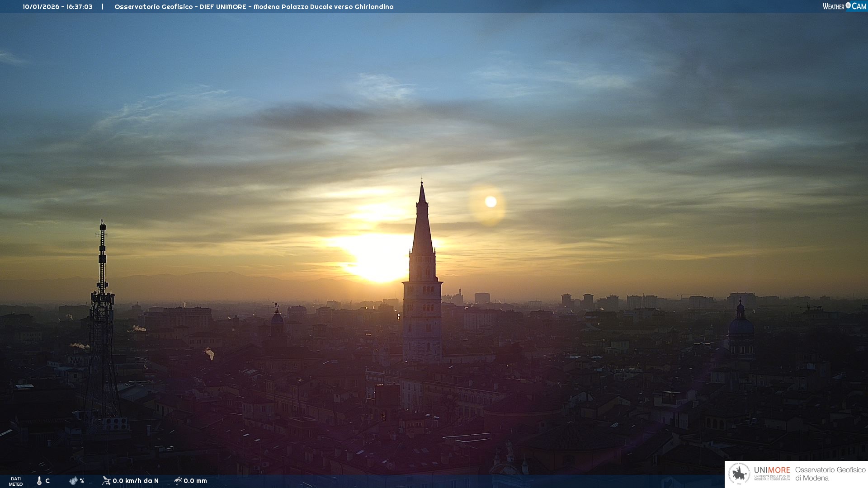Click the Osservatorio Geofisico di Modena text
The height and width of the screenshot is (488, 868).
[830, 474]
